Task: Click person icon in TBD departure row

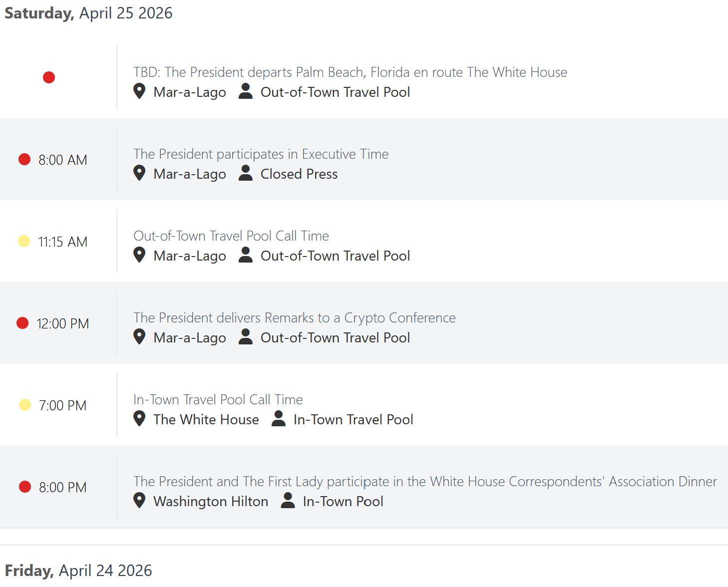Action: (245, 91)
